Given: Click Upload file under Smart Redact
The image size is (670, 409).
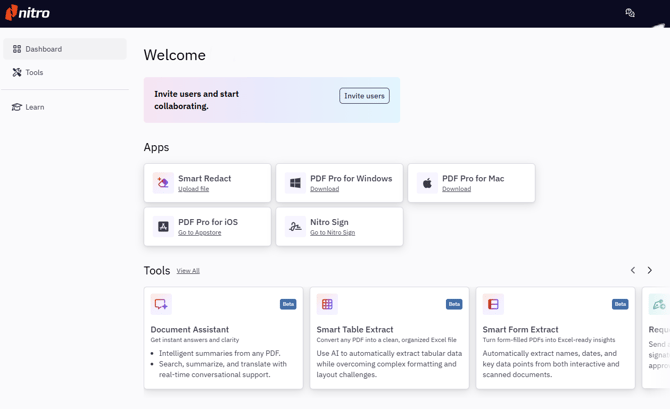Looking at the screenshot, I should (194, 189).
